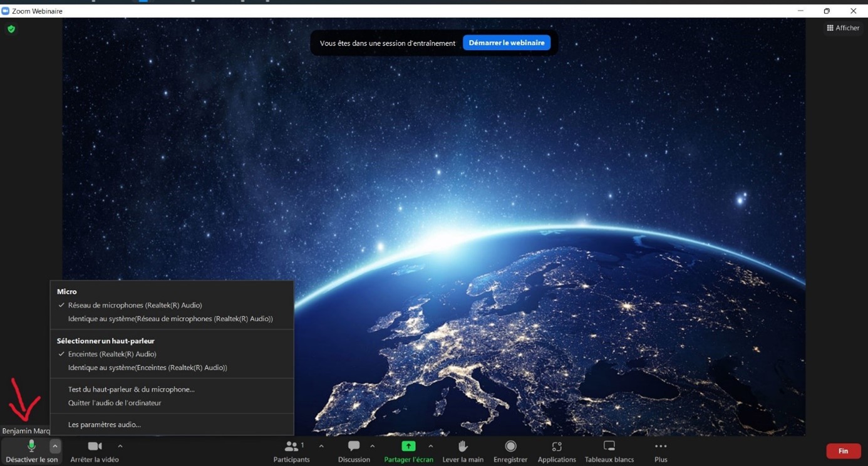Select Réseau de microphones (Realtek(R) Audio) microphone
Viewport: 868px width, 466px height.
pos(135,305)
